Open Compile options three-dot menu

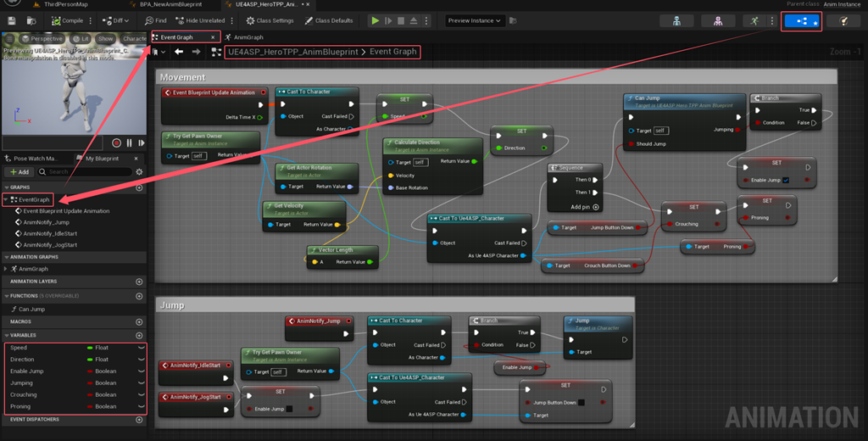pyautogui.click(x=90, y=21)
